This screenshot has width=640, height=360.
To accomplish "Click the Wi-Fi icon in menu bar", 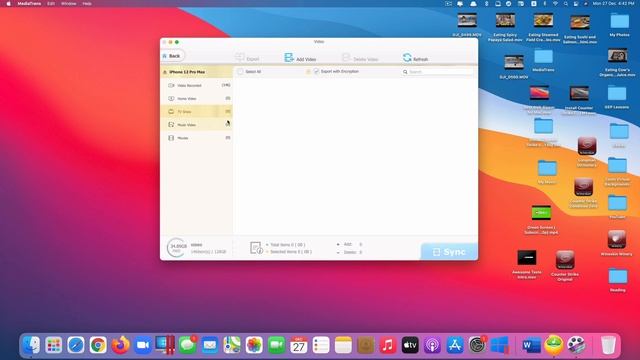I will (x=555, y=3).
